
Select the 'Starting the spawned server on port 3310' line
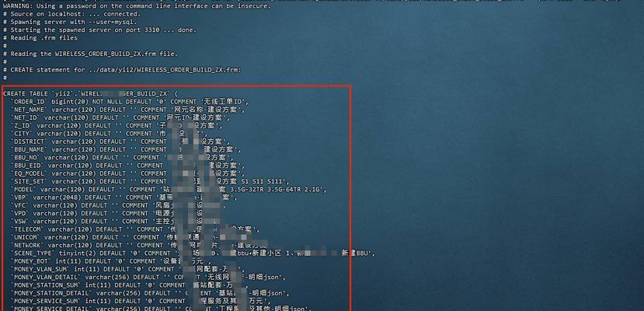[99, 30]
